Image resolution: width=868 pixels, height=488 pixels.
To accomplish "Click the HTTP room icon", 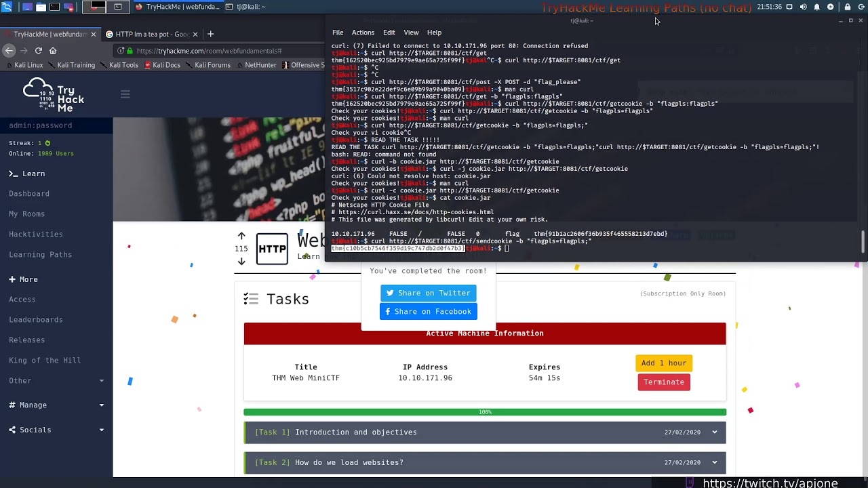I will click(x=272, y=249).
